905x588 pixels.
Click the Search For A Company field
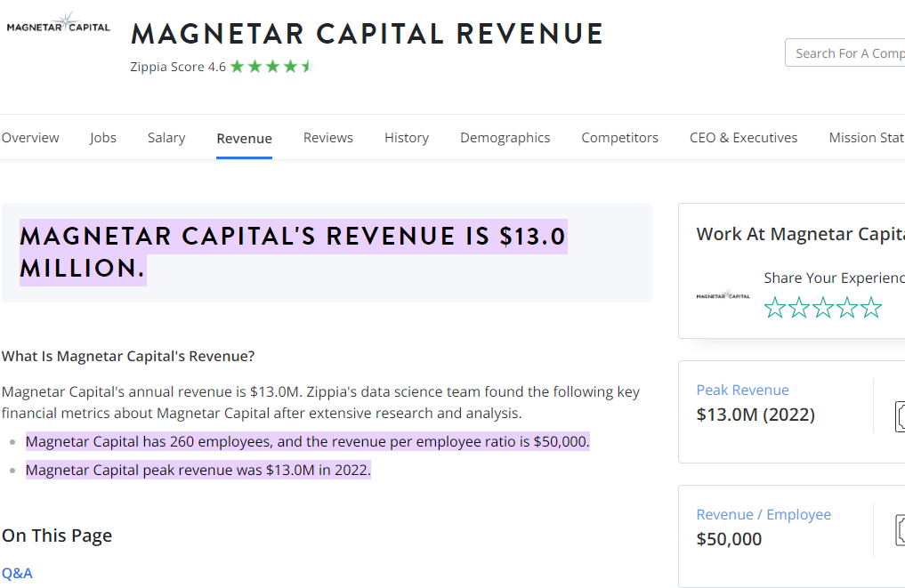(x=845, y=53)
